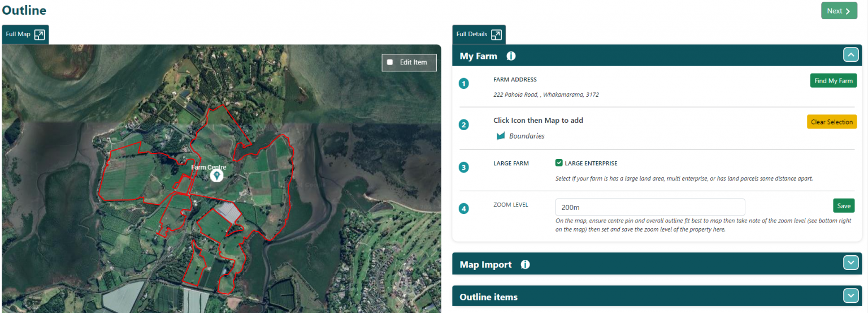Image resolution: width=868 pixels, height=313 pixels.
Task: Click the Clear Selection button
Action: (831, 122)
